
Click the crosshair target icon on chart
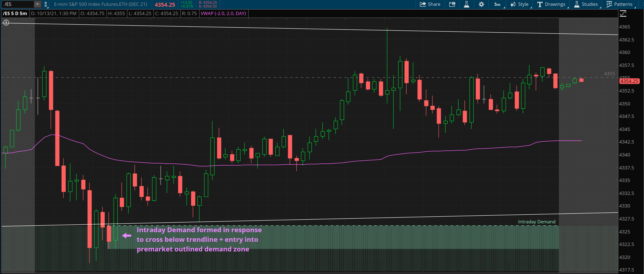pyautogui.click(x=6, y=23)
